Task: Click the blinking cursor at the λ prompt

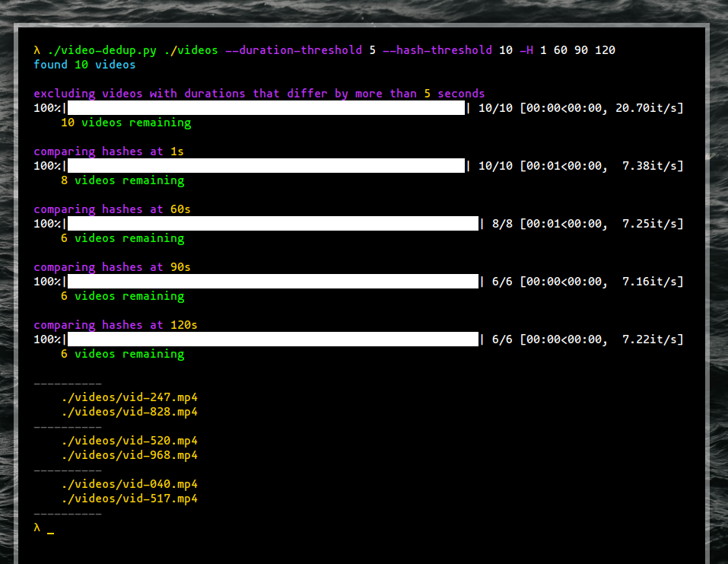Action: (x=50, y=529)
